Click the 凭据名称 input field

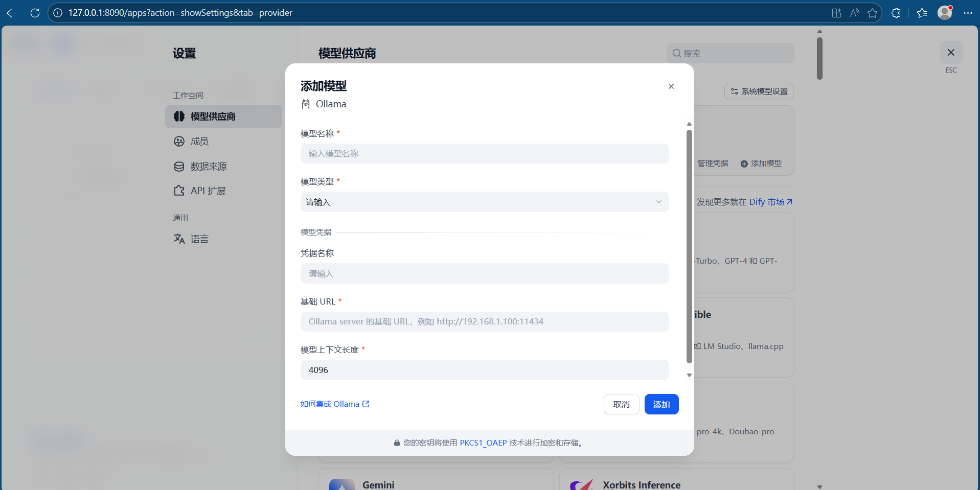click(485, 273)
